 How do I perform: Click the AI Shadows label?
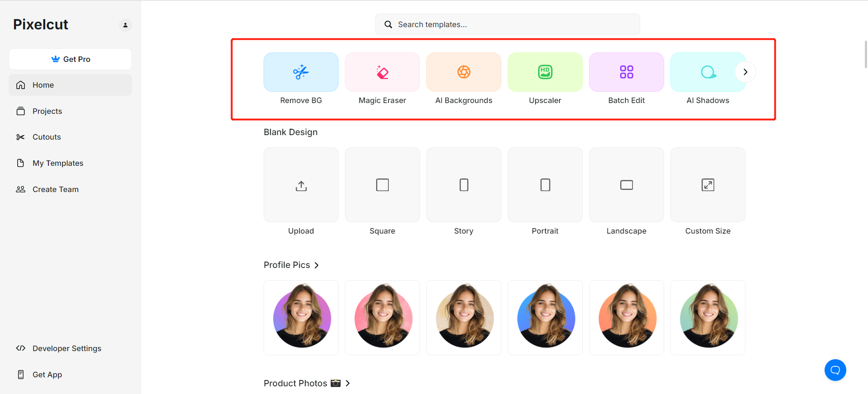[x=708, y=100]
